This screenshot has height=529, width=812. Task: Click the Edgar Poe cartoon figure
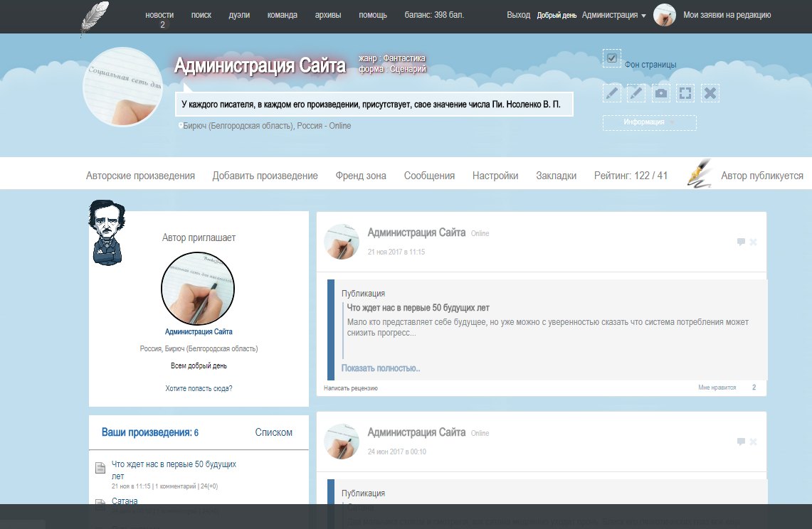point(107,233)
